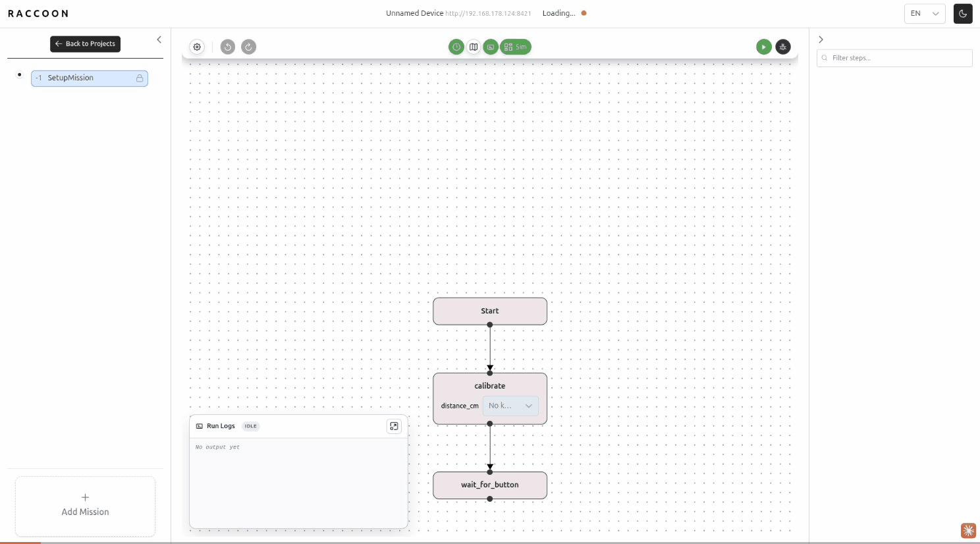Image resolution: width=980 pixels, height=544 pixels.
Task: Click the Filter steps input field
Action: click(x=894, y=58)
